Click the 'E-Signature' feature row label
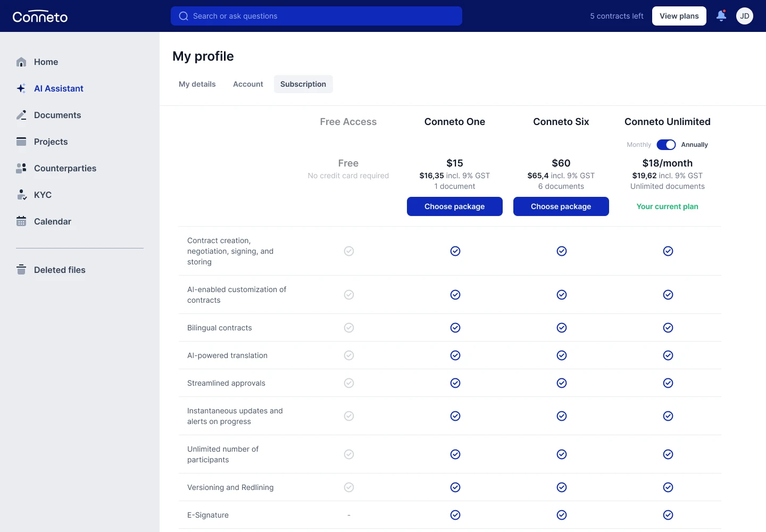Image resolution: width=766 pixels, height=532 pixels. [208, 515]
